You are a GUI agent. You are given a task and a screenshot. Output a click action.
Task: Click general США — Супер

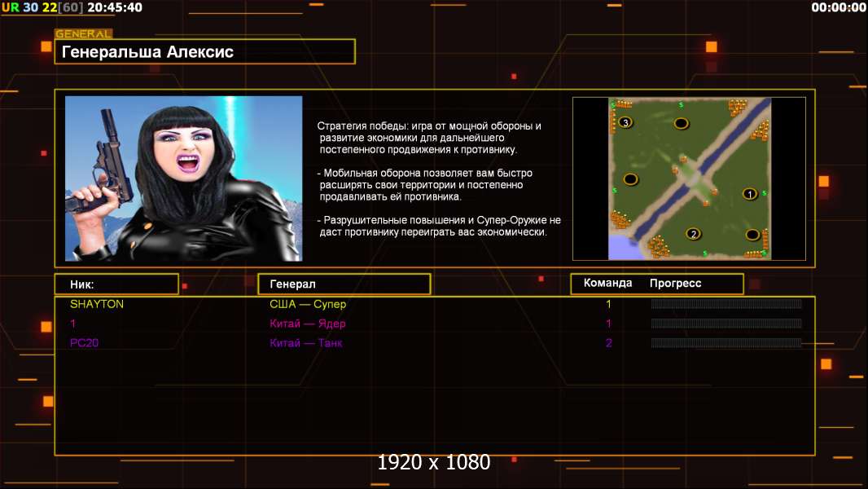point(308,304)
